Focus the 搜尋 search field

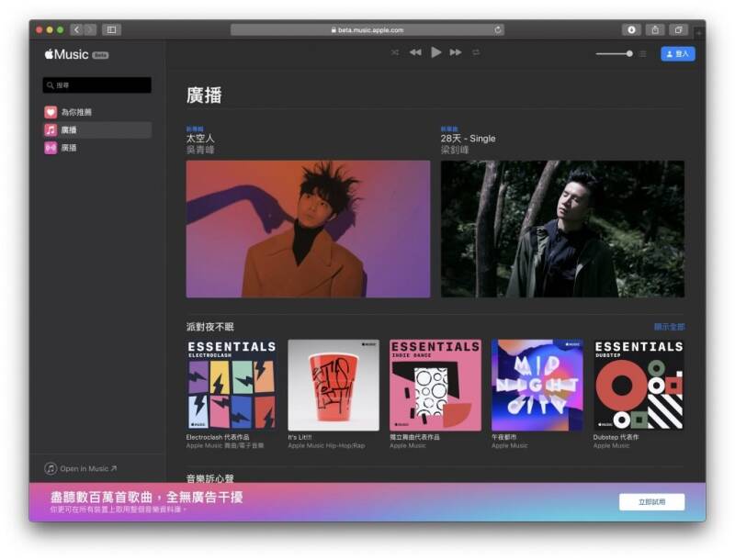[97, 85]
